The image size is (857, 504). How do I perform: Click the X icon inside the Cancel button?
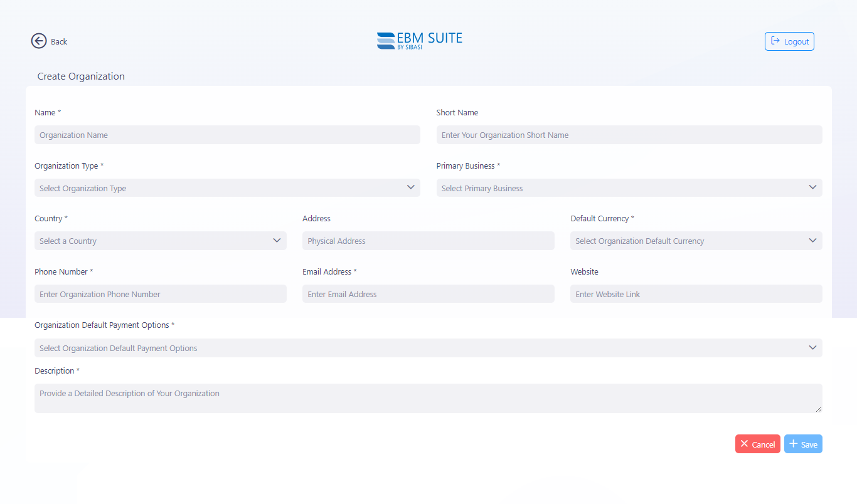[746, 444]
